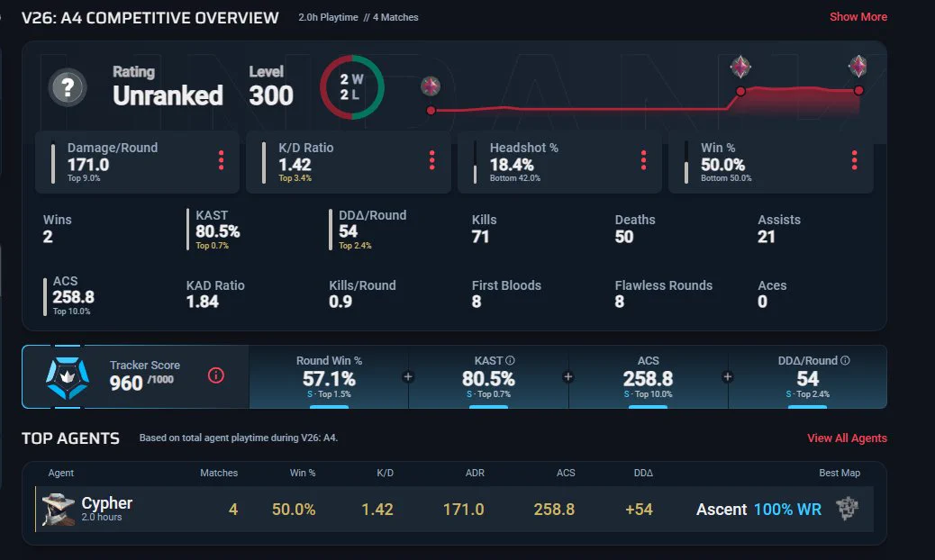Click the 100% WR value
This screenshot has height=560, width=935.
coord(787,510)
